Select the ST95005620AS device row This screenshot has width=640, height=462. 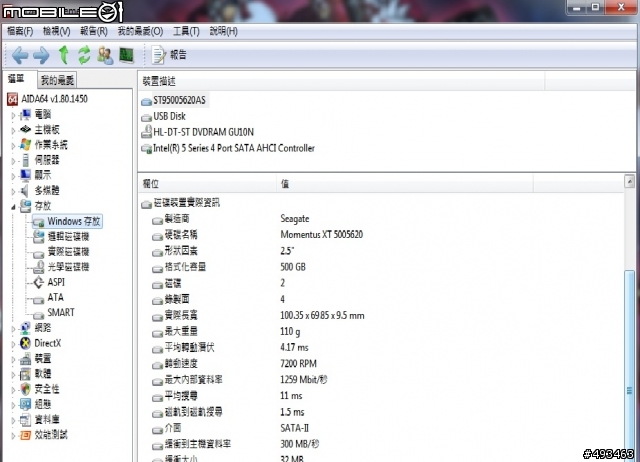tap(175, 100)
